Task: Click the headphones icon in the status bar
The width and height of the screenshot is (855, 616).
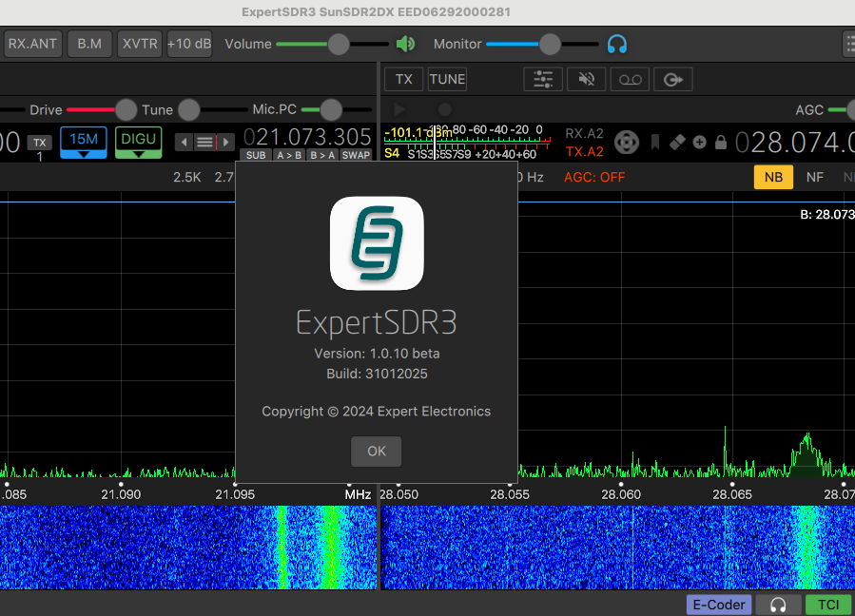Action: coord(778,605)
